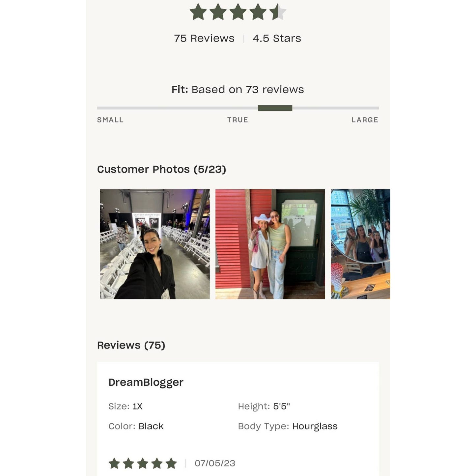Click the SMALL fit label
The height and width of the screenshot is (476, 476).
coord(110,120)
